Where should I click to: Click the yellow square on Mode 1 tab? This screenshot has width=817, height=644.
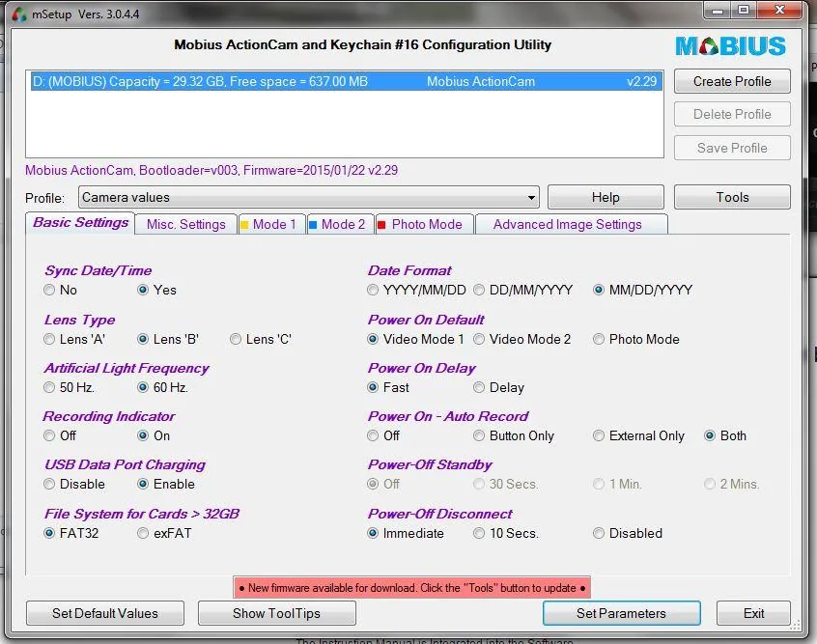pos(244,225)
